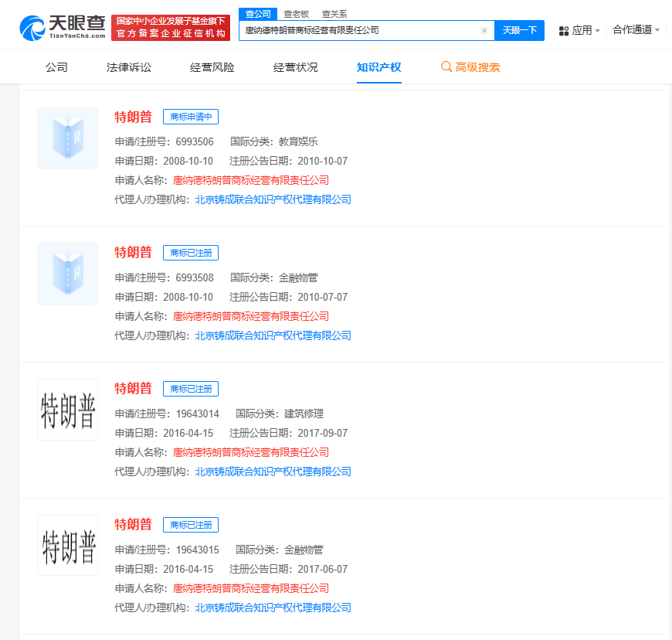This screenshot has height=640, width=672.
Task: Click 特朗普 trademark image for 19643015
Action: coord(68,546)
